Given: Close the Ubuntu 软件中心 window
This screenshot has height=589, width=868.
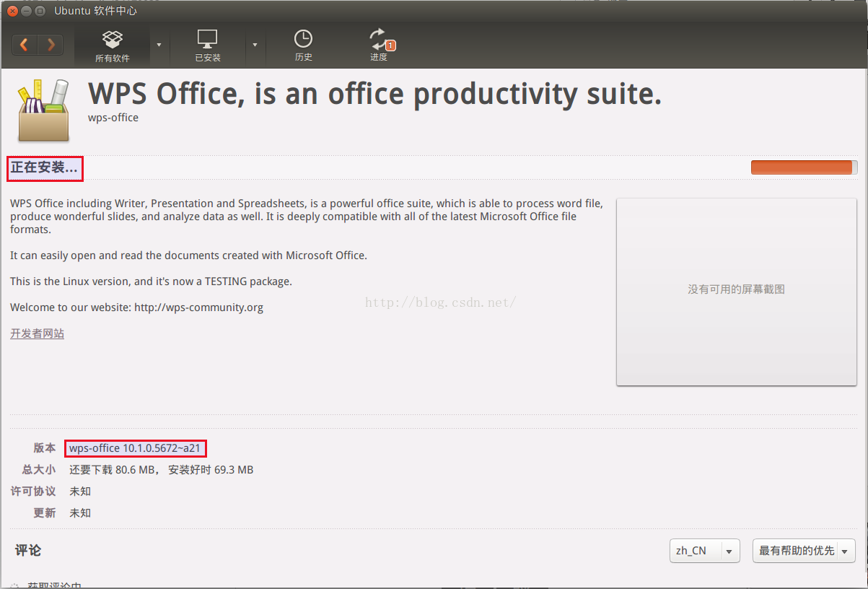Looking at the screenshot, I should [x=12, y=11].
